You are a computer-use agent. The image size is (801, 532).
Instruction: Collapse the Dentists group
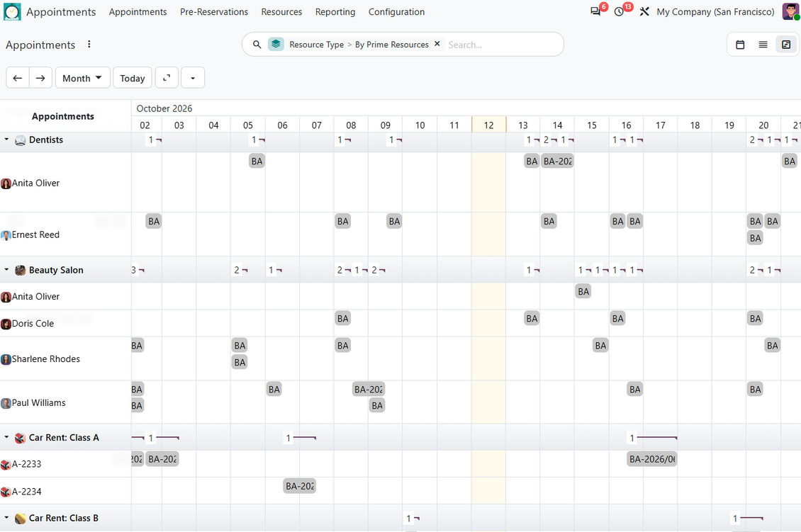coord(6,140)
